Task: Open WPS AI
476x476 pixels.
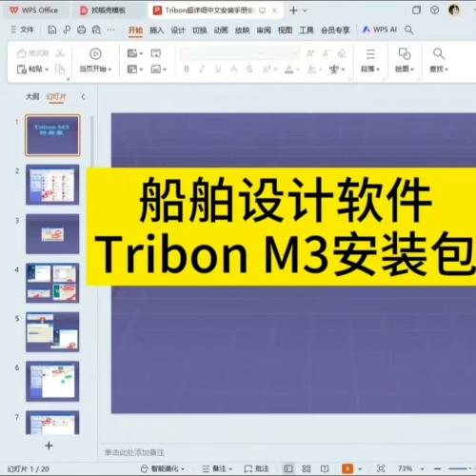Action: point(380,30)
